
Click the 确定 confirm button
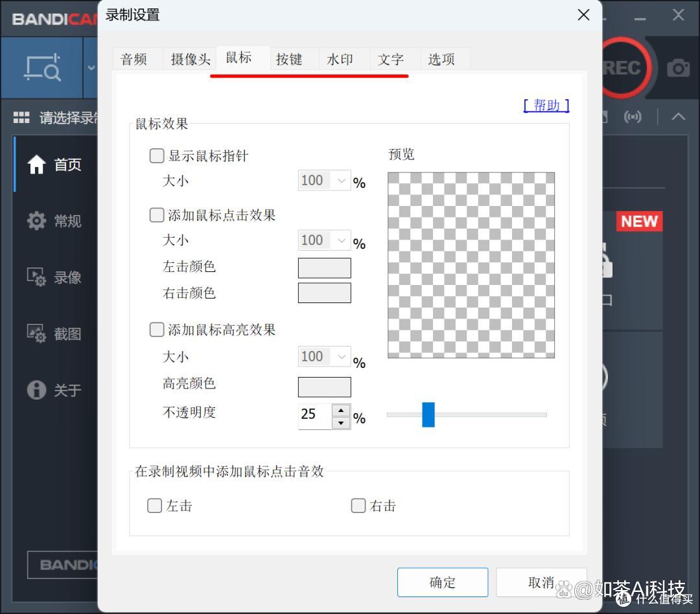[443, 582]
